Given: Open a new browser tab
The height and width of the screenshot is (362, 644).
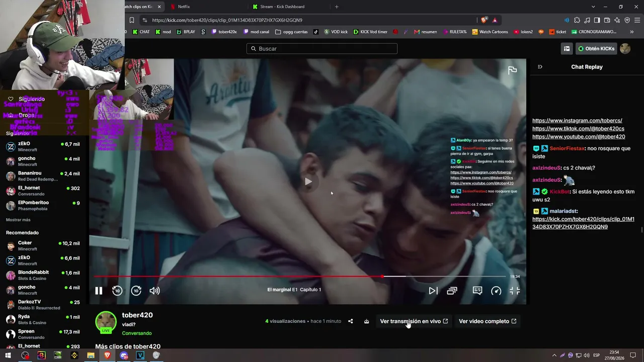Looking at the screenshot, I should [337, 7].
